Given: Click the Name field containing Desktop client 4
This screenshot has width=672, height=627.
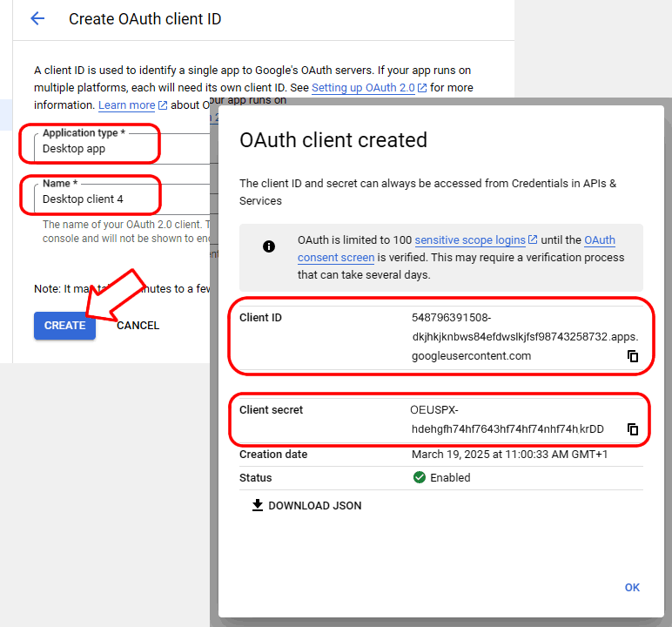Looking at the screenshot, I should [122, 199].
